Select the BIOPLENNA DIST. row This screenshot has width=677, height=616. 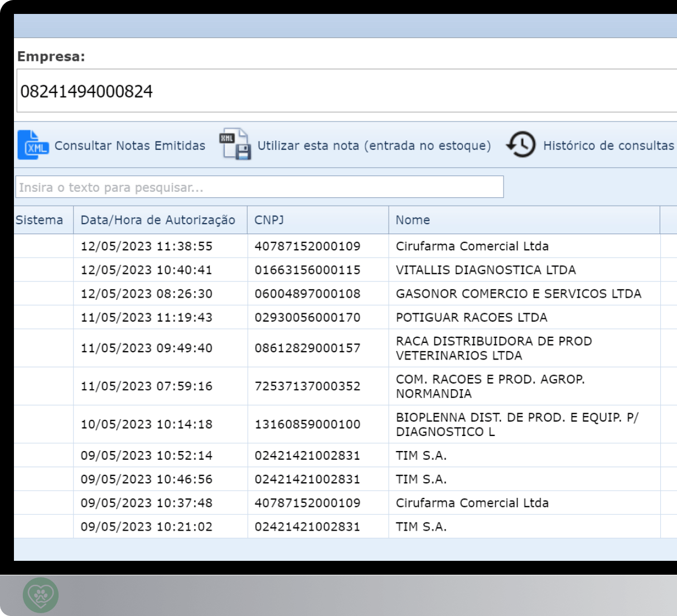pos(516,424)
